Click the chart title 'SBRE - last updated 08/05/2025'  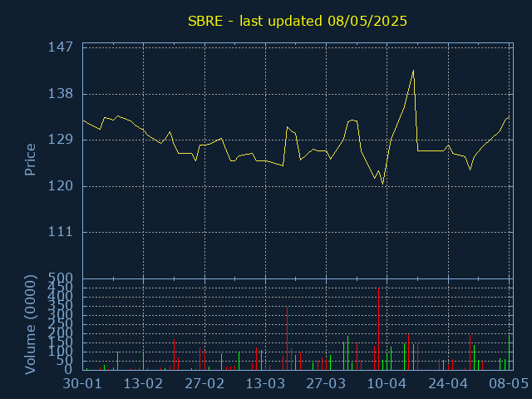click(298, 22)
